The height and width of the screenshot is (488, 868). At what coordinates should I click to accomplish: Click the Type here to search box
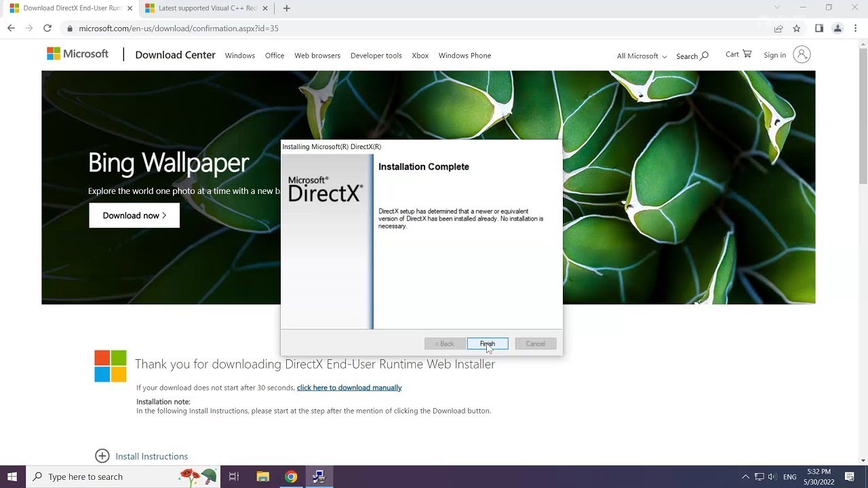[122, 476]
